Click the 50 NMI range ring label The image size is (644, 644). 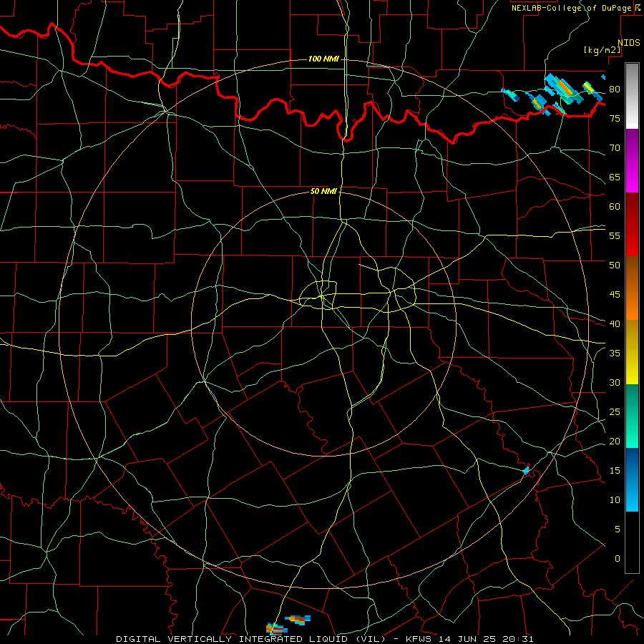point(323,191)
